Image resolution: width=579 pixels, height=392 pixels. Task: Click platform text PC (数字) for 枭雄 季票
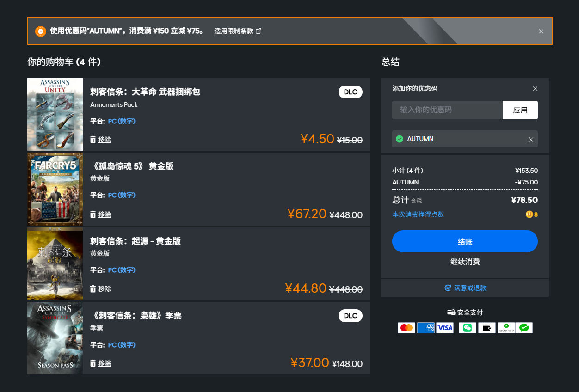122,345
